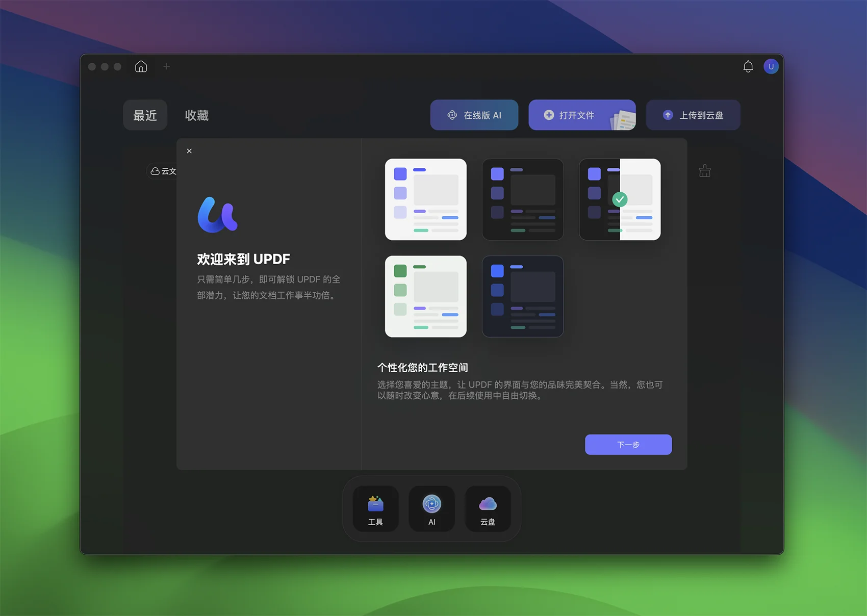This screenshot has height=616, width=867.
Task: Click the 个性化您的工作空间 heading
Action: (423, 368)
